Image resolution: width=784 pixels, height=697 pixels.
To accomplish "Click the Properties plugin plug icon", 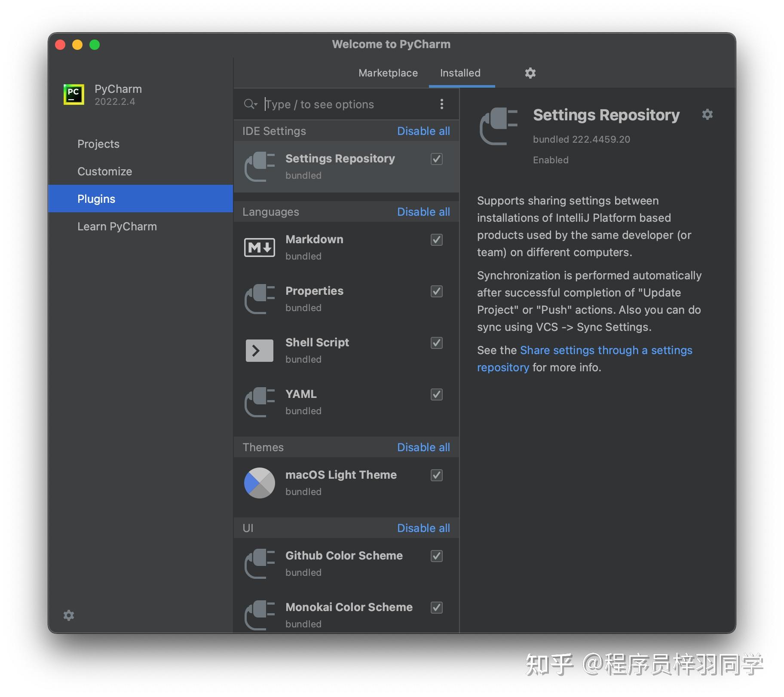I will (x=259, y=299).
